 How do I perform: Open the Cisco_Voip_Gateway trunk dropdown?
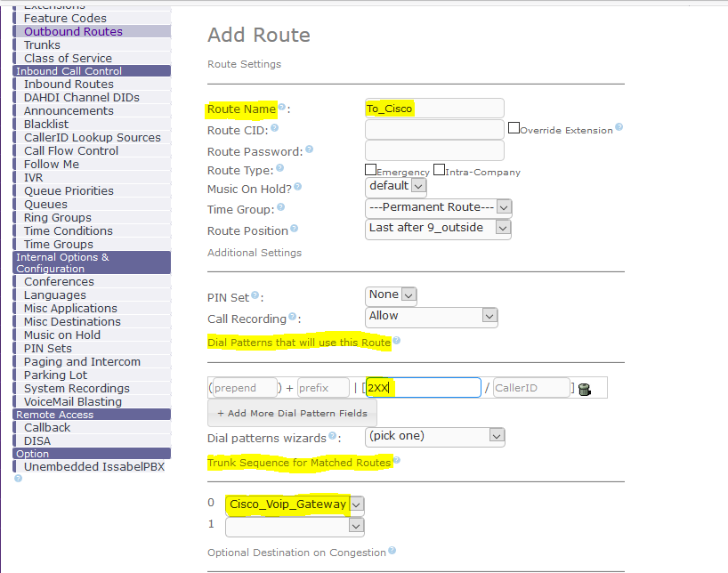coord(295,504)
